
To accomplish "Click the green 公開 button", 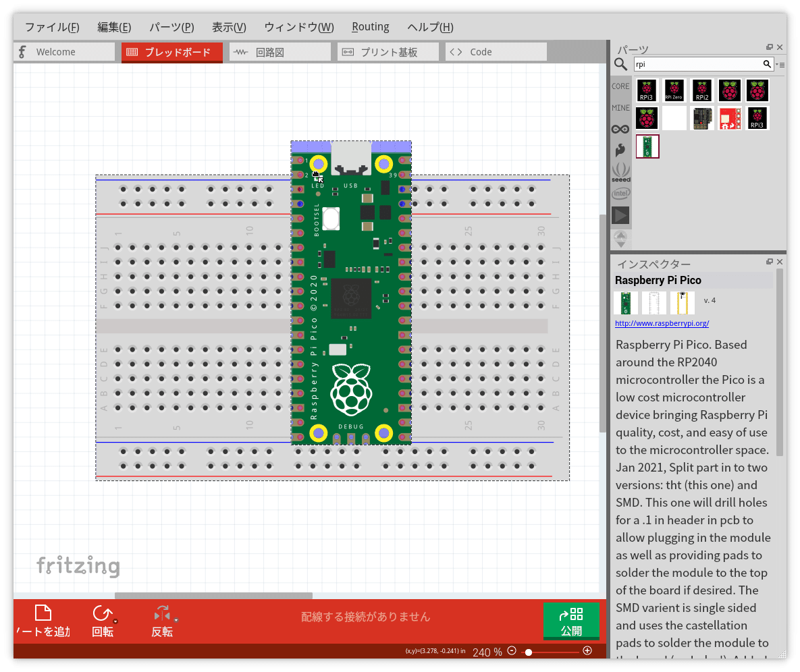I will (x=571, y=621).
